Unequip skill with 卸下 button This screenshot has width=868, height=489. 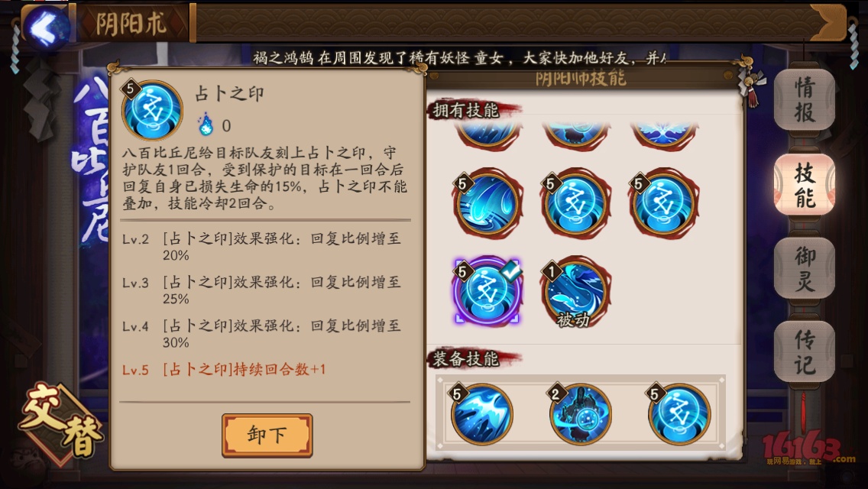pyautogui.click(x=267, y=436)
